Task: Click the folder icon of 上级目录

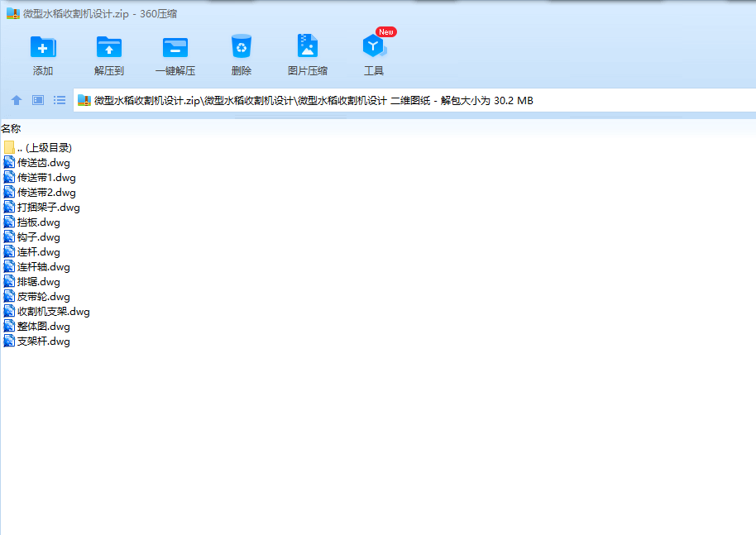Action: click(x=9, y=147)
